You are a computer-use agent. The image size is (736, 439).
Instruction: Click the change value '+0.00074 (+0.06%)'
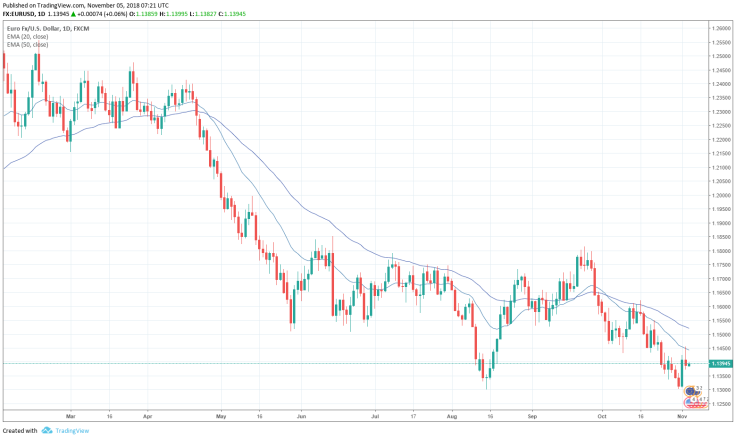[x=102, y=14]
